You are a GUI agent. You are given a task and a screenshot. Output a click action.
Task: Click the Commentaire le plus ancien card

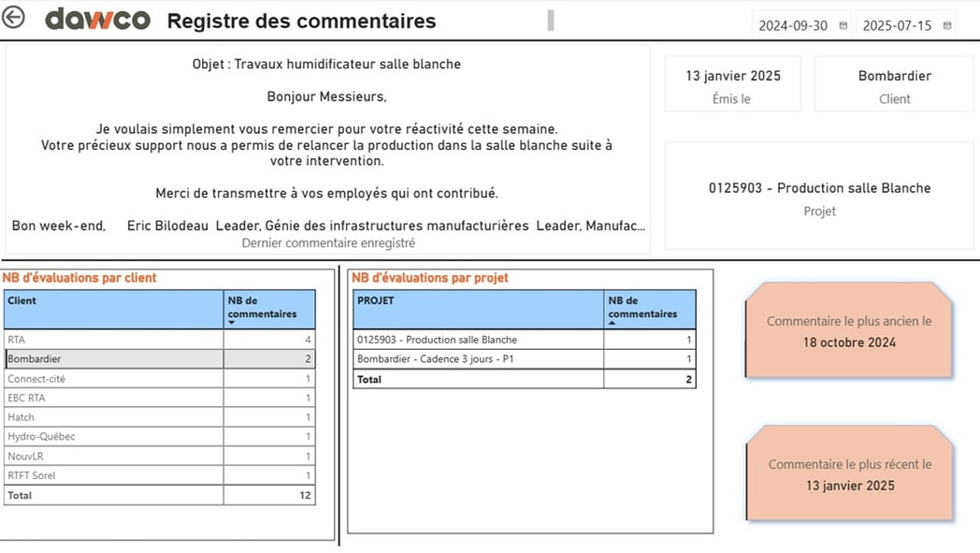[x=849, y=331]
